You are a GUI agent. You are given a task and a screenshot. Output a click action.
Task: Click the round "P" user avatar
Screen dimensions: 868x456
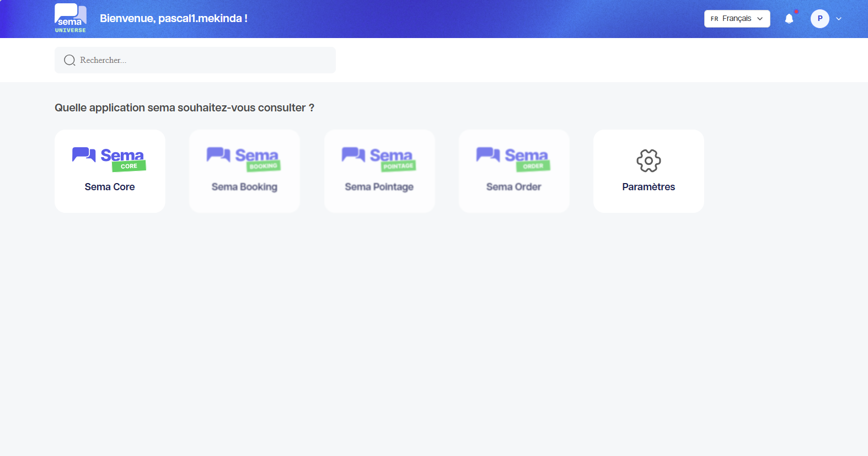819,19
